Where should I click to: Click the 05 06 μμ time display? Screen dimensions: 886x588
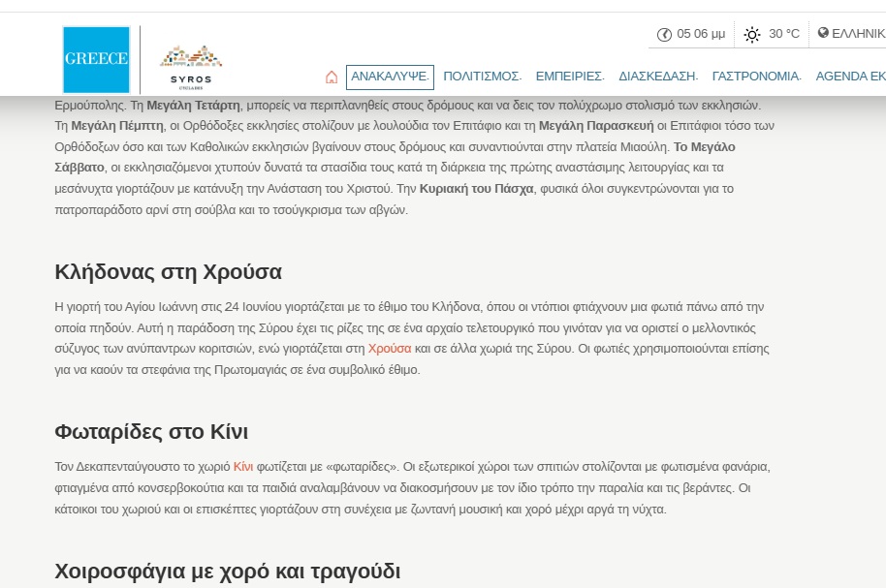[700, 34]
